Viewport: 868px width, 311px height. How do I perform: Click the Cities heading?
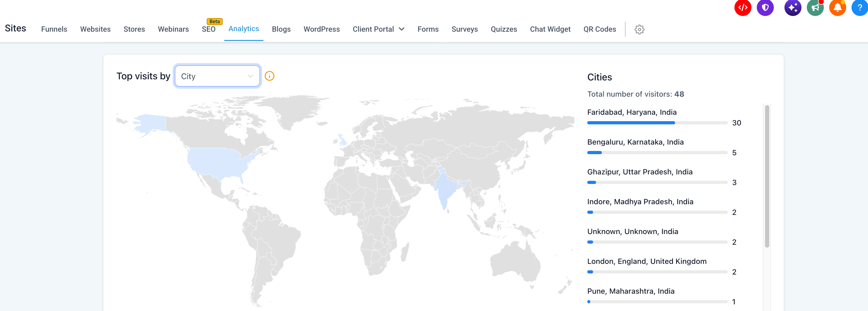pos(600,77)
